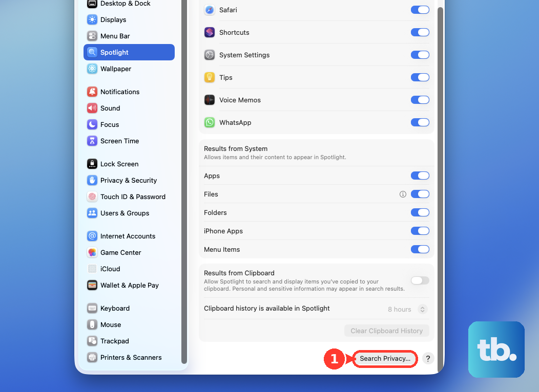Click the Voice Memos app icon

(210, 100)
